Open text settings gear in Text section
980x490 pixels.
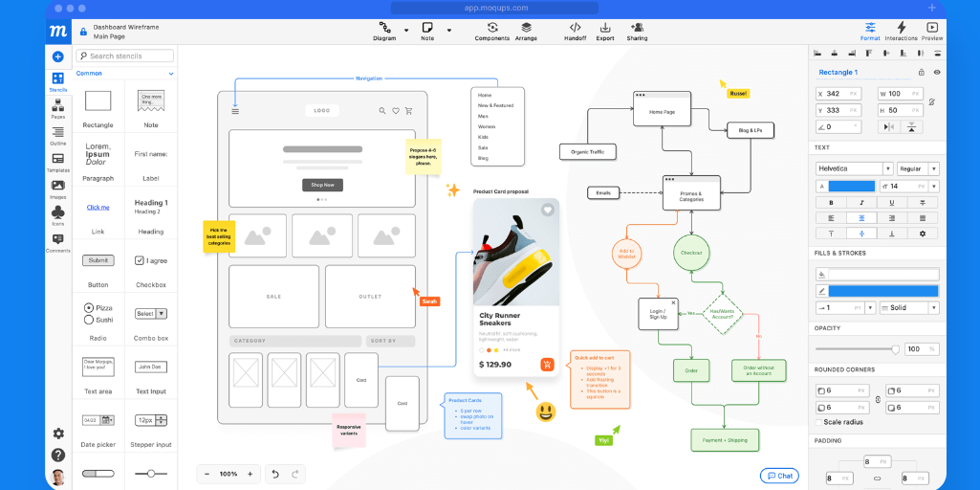click(x=922, y=234)
